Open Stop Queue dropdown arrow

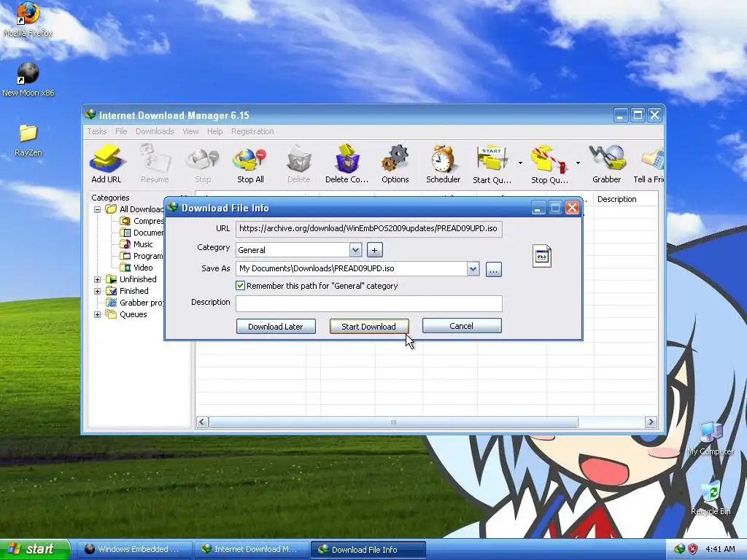[x=578, y=163]
